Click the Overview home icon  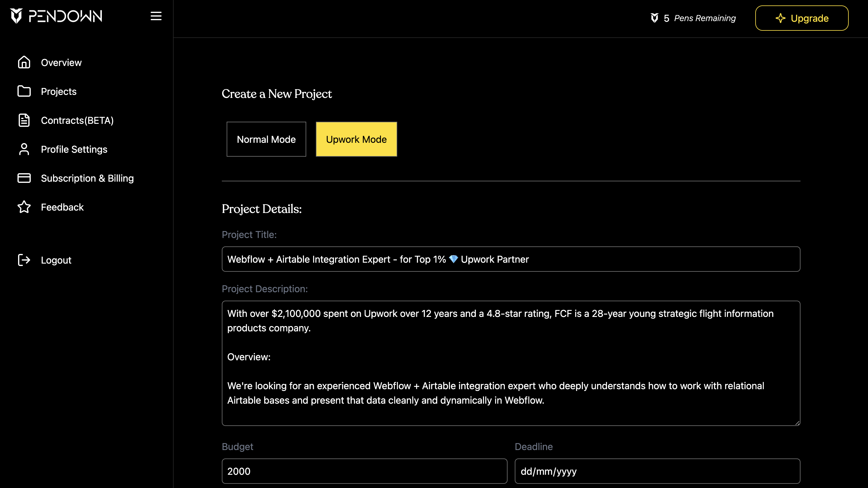(x=24, y=62)
